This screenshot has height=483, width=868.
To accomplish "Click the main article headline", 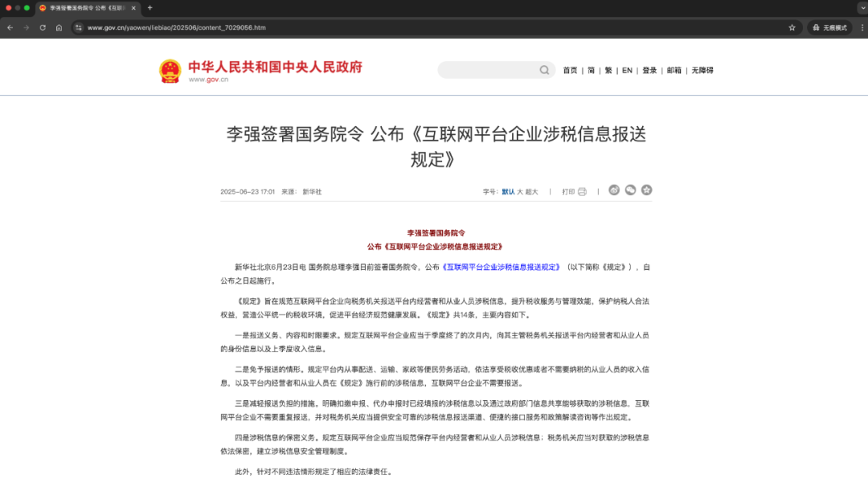I will click(436, 146).
